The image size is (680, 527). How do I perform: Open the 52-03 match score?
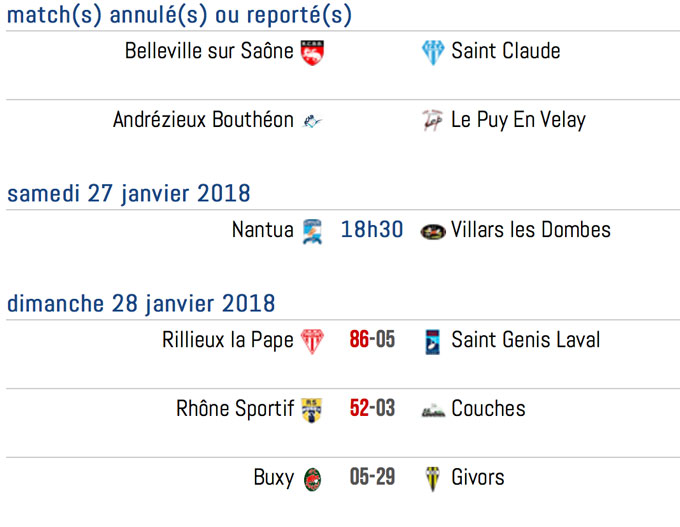[372, 408]
